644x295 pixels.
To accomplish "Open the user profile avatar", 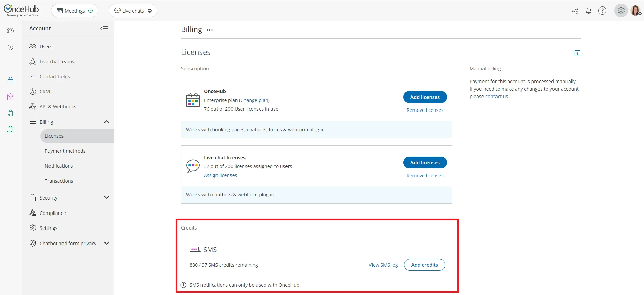I will point(636,11).
